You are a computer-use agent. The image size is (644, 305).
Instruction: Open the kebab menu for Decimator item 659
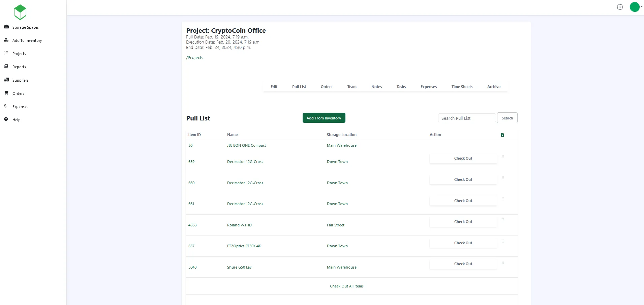pos(502,157)
